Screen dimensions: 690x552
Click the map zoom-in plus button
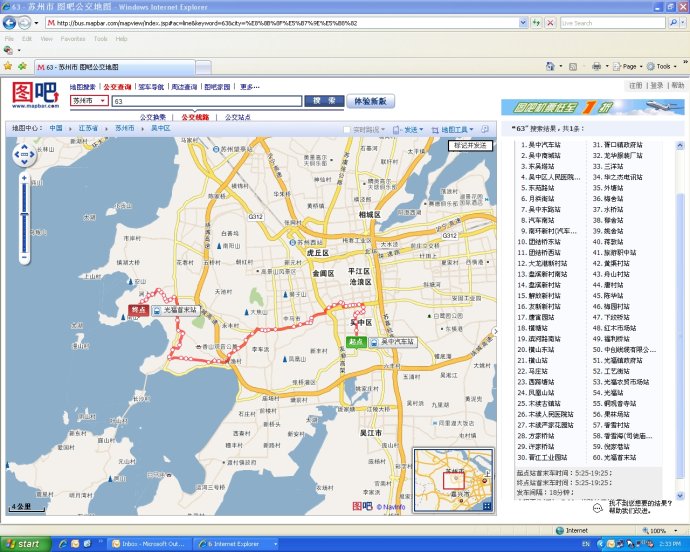click(x=24, y=179)
